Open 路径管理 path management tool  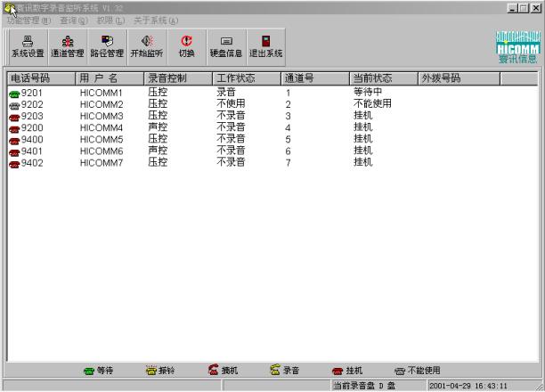pyautogui.click(x=107, y=46)
